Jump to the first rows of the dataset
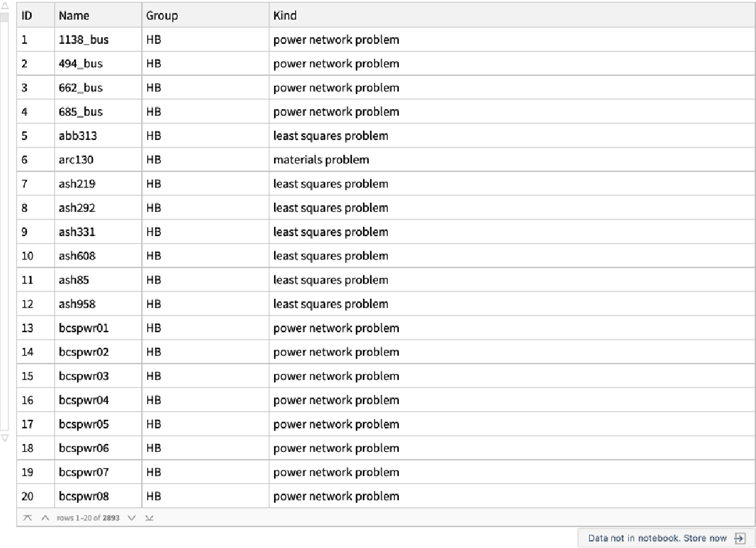Image resolution: width=756 pixels, height=548 pixels. pyautogui.click(x=27, y=518)
